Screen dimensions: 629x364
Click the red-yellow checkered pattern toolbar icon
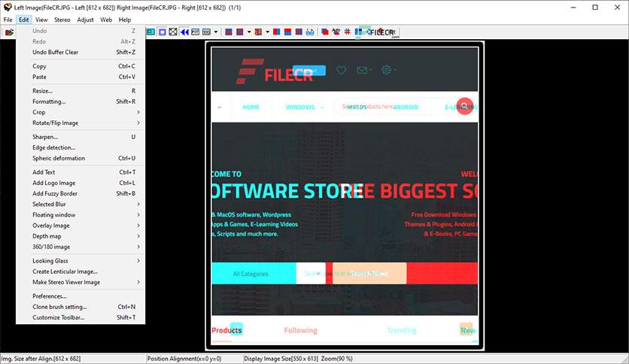(258, 32)
